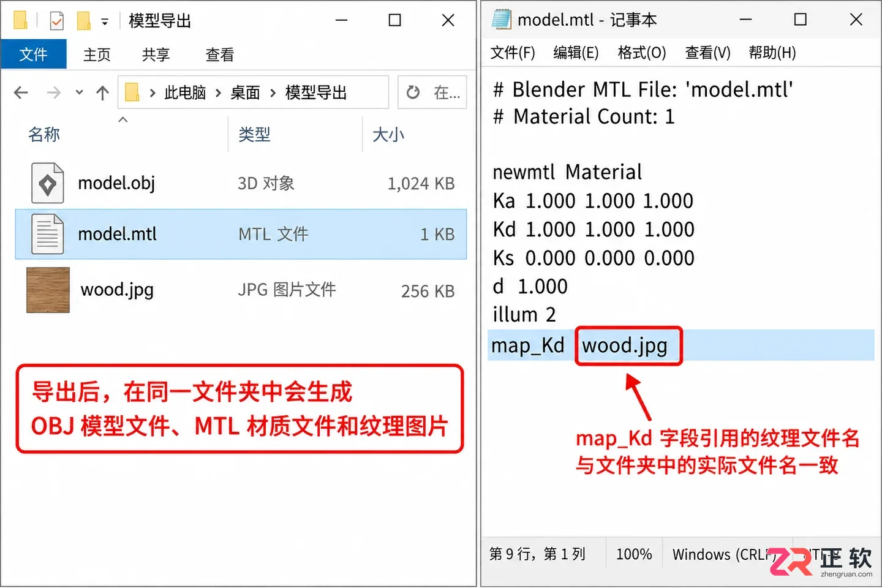
Task: Sort files by the 类型 column
Action: (x=254, y=135)
